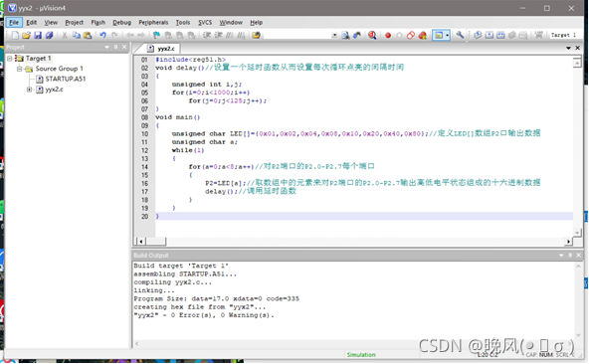Click the Paste clipboard icon
The height and width of the screenshot is (364, 589).
88,36
